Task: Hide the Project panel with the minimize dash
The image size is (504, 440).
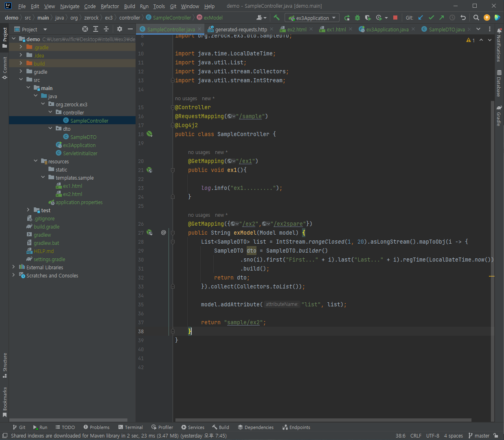Action: click(130, 29)
